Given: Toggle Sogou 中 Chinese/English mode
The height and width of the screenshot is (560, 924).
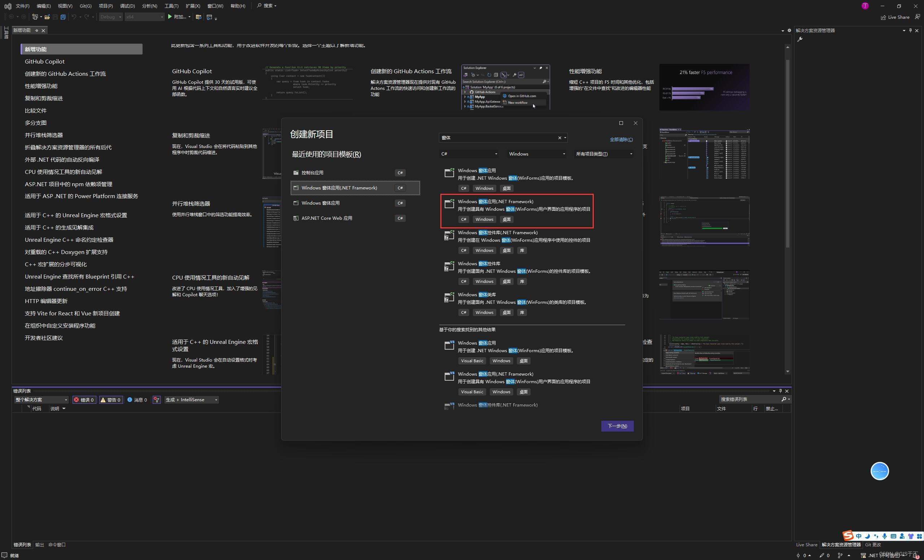Looking at the screenshot, I should coord(858,536).
